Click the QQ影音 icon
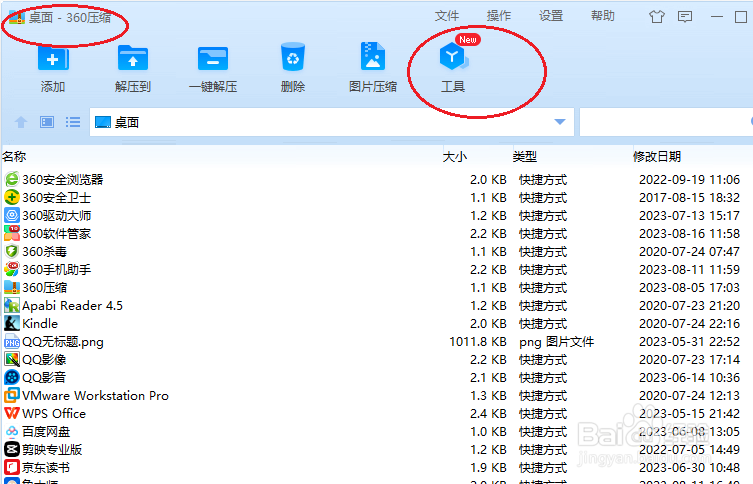Screen dimensions: 753x484 12,377
